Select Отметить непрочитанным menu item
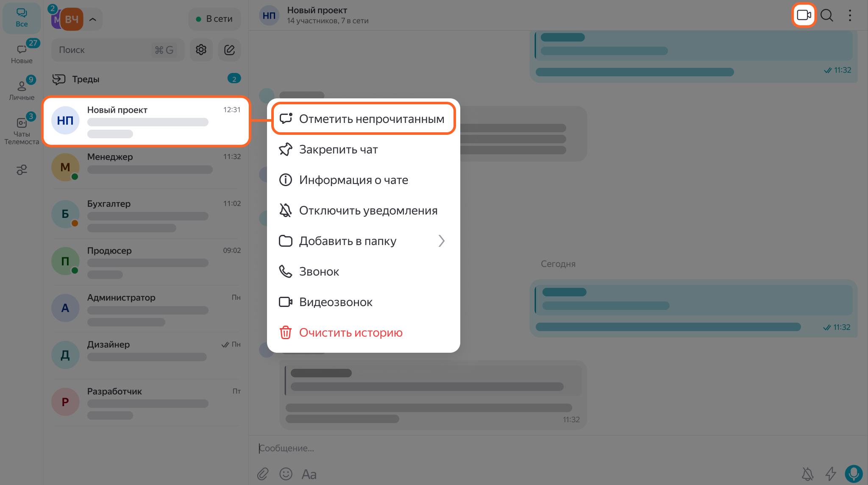The width and height of the screenshot is (868, 485). (363, 119)
